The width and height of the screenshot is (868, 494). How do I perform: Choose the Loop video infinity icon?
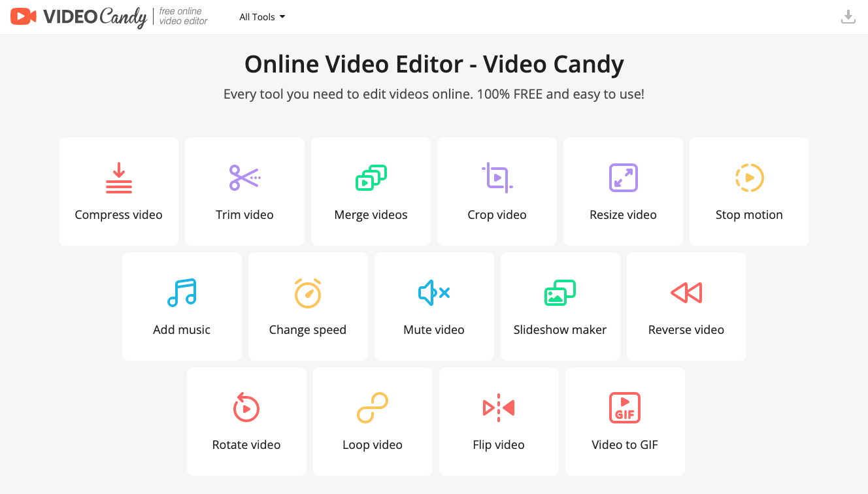pos(373,408)
